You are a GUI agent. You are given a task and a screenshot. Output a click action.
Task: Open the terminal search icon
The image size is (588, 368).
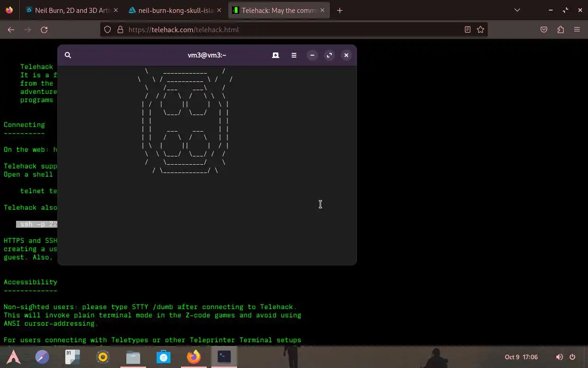click(x=68, y=55)
